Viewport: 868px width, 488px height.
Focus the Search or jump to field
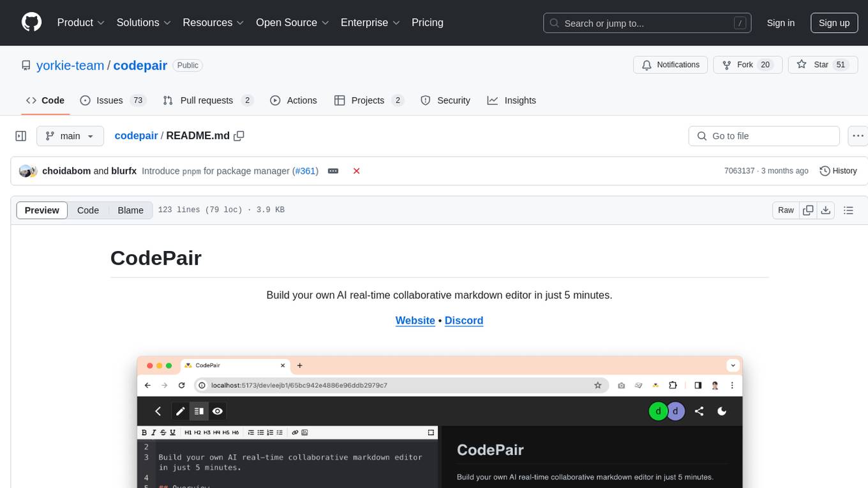647,23
